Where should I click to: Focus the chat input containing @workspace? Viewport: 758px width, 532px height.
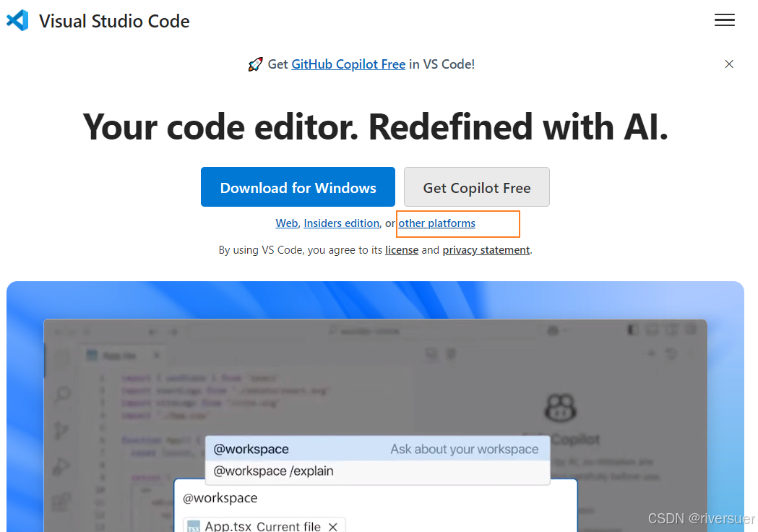tap(376, 498)
